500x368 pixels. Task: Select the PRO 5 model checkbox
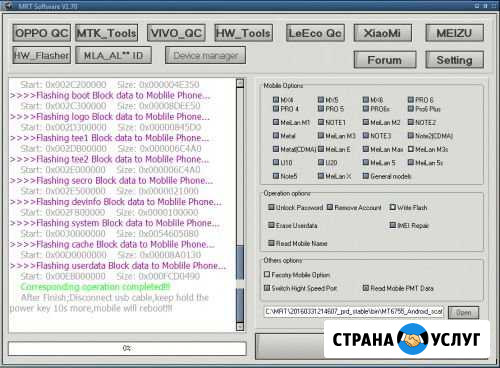[x=321, y=109]
